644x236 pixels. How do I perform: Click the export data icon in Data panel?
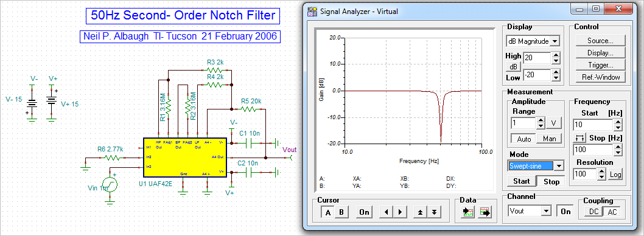[486, 212]
